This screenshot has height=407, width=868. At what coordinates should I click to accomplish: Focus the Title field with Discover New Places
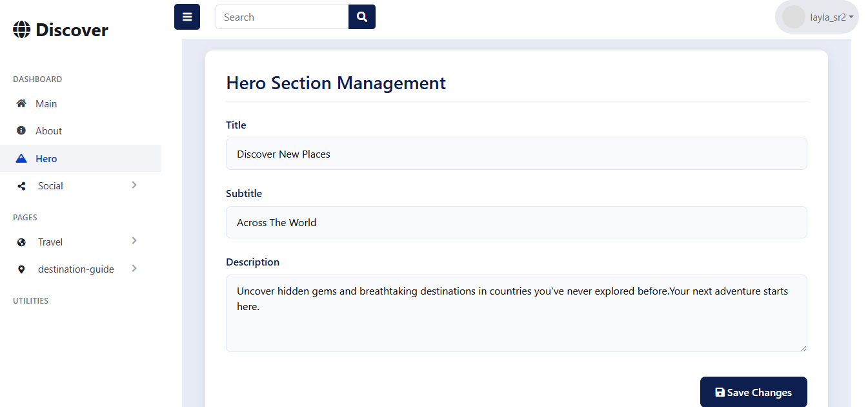(x=516, y=154)
